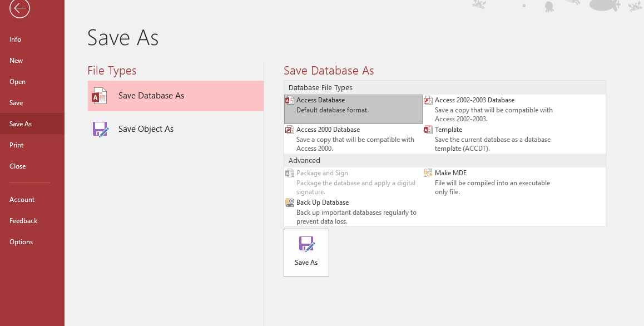
Task: Open the Info page
Action: click(15, 39)
